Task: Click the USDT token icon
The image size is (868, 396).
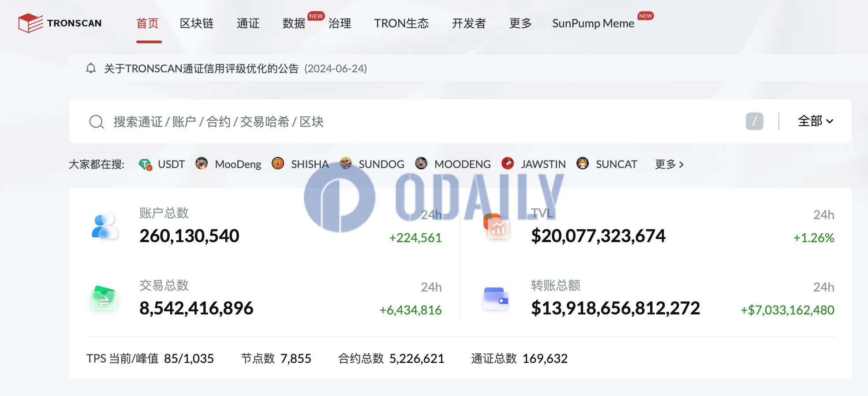Action: click(x=145, y=164)
